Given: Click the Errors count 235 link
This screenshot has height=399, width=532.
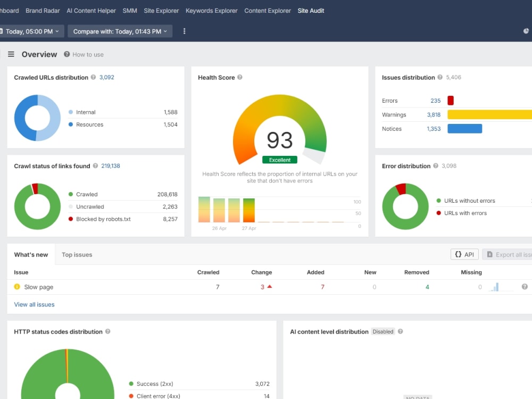Looking at the screenshot, I should pos(436,101).
